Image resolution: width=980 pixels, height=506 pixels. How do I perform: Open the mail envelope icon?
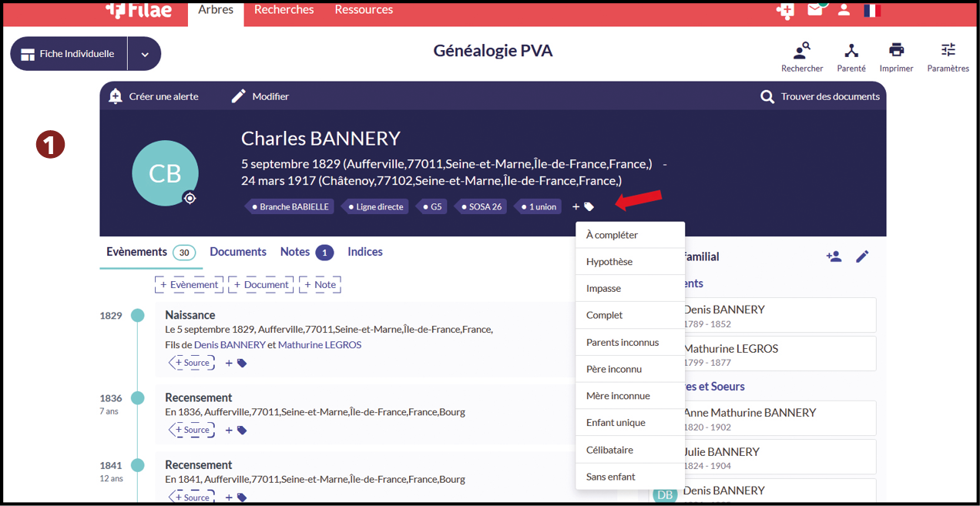pyautogui.click(x=815, y=10)
